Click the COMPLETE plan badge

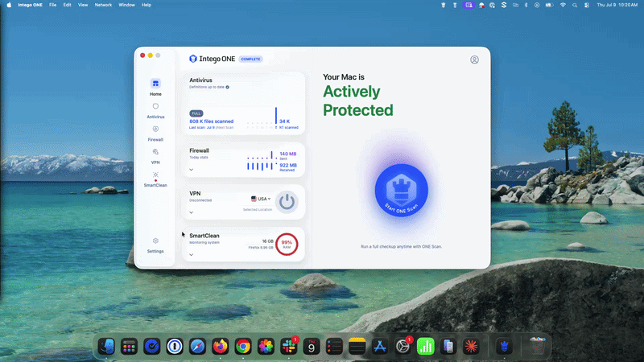[x=250, y=59]
